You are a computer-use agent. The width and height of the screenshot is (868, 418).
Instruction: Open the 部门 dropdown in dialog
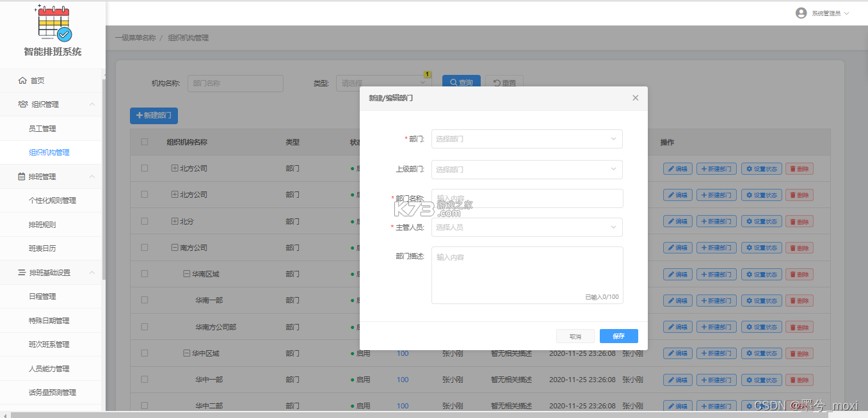527,139
